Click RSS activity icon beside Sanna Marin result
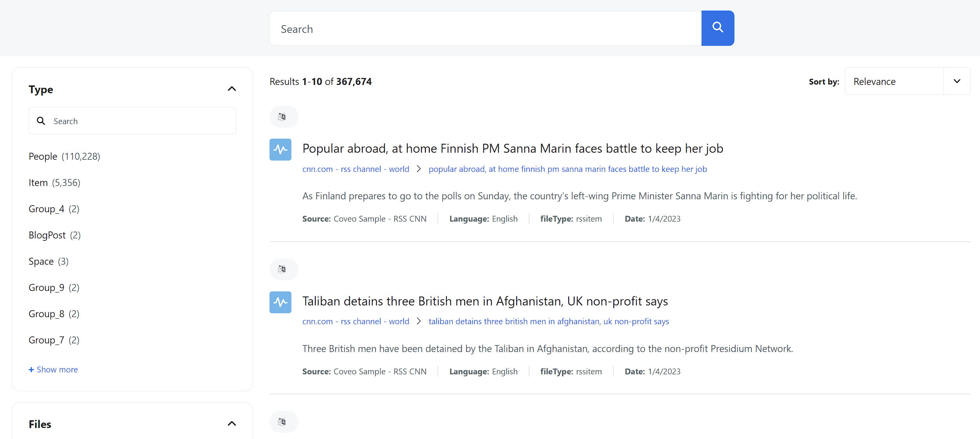The height and width of the screenshot is (439, 980). (x=280, y=149)
